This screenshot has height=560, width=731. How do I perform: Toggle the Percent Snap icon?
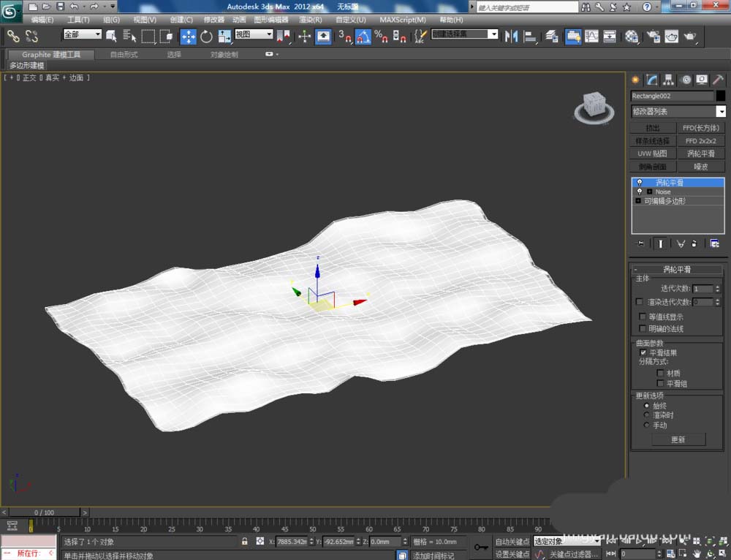381,36
